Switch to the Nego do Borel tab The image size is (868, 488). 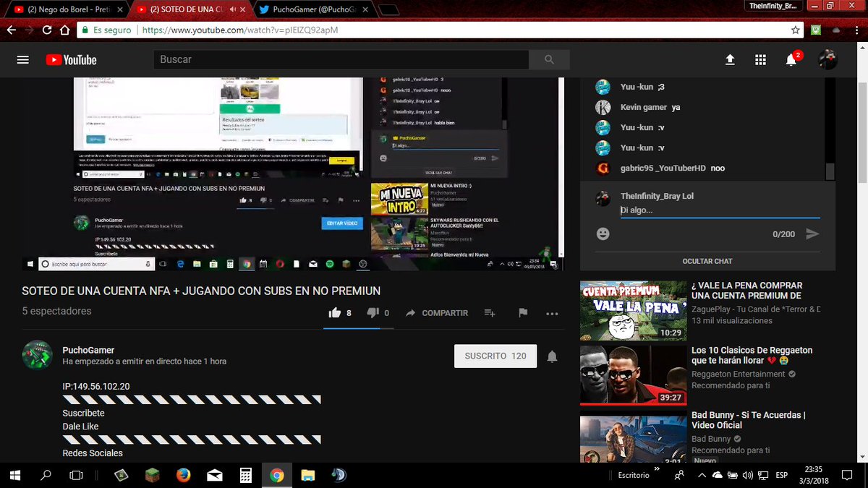click(x=65, y=9)
